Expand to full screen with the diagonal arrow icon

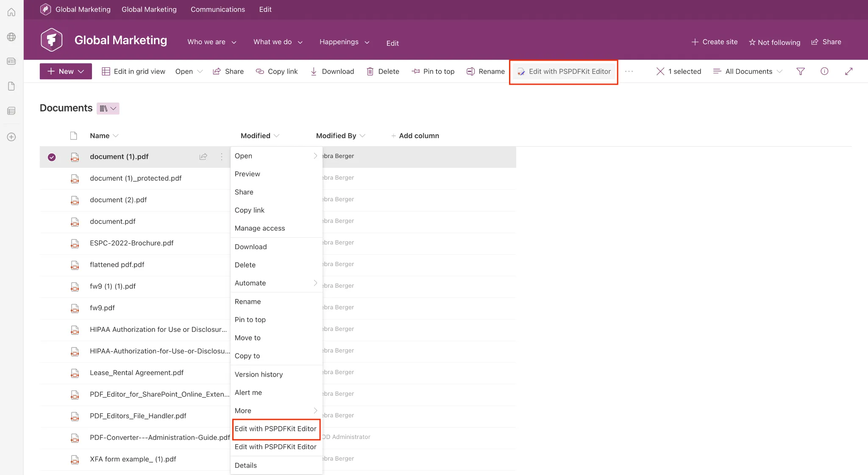click(x=849, y=71)
